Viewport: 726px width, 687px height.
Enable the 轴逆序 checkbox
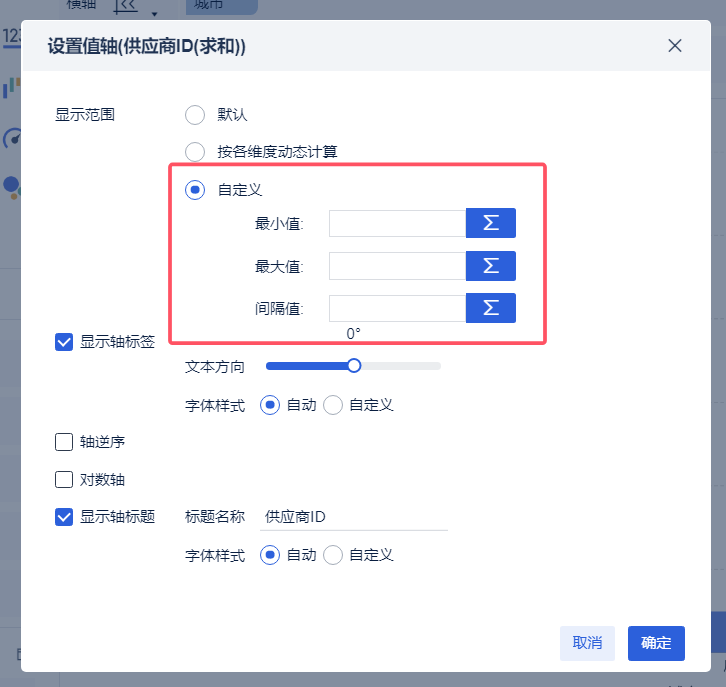coord(64,441)
